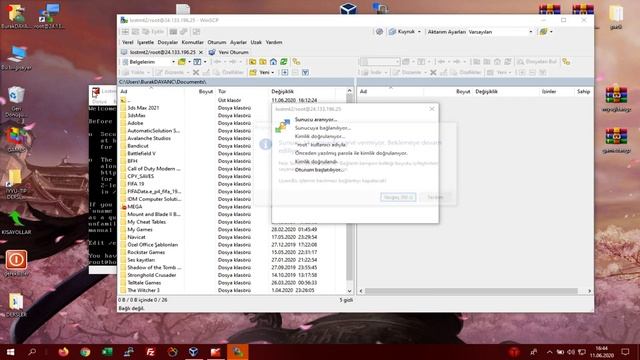Open the Yardım menu

(x=274, y=42)
